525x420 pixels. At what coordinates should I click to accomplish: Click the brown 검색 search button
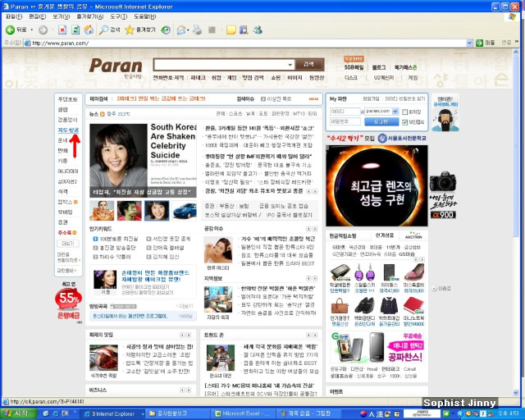tap(309, 64)
